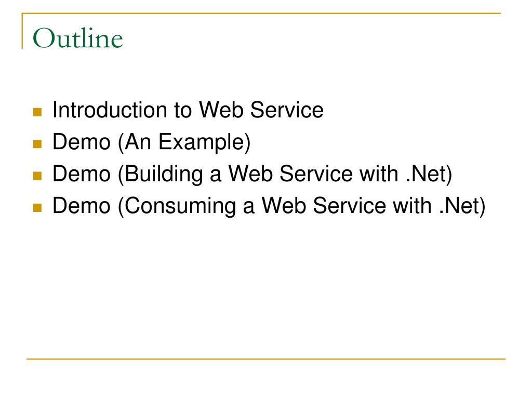Viewport: 532px width, 399px height.
Task: Click the bullet marker of the Consuming line
Action: [37, 208]
